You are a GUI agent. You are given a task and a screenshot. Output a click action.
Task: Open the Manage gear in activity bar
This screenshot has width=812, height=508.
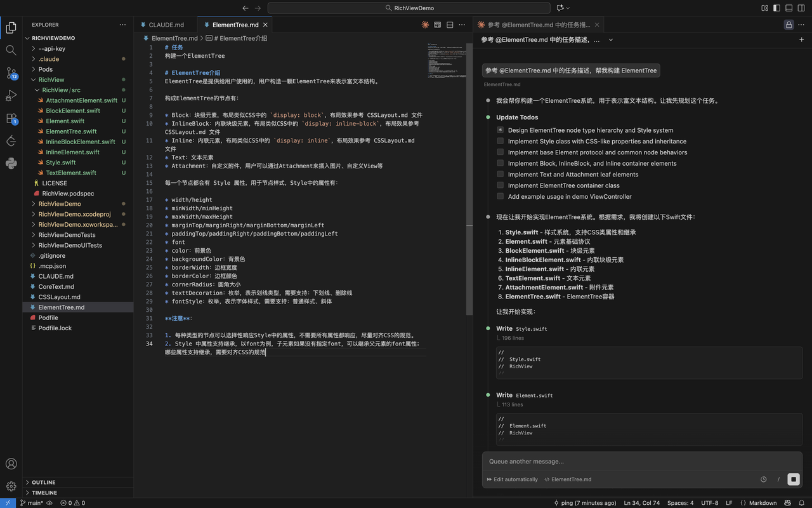coord(11,486)
